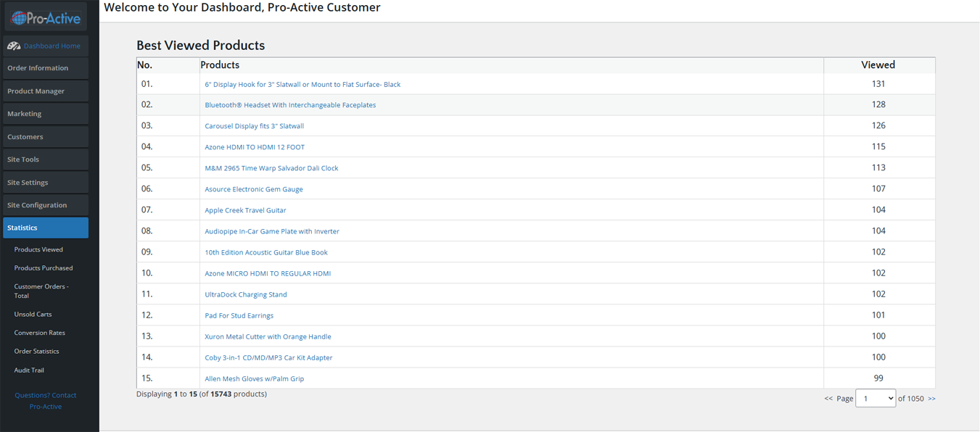The image size is (980, 432).
Task: Open Pad For Stud Earrings product
Action: pos(239,315)
